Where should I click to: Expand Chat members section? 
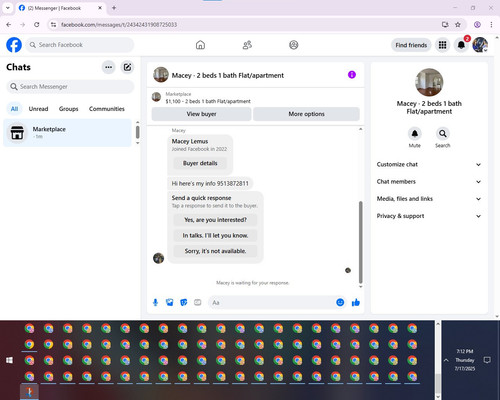pos(429,182)
